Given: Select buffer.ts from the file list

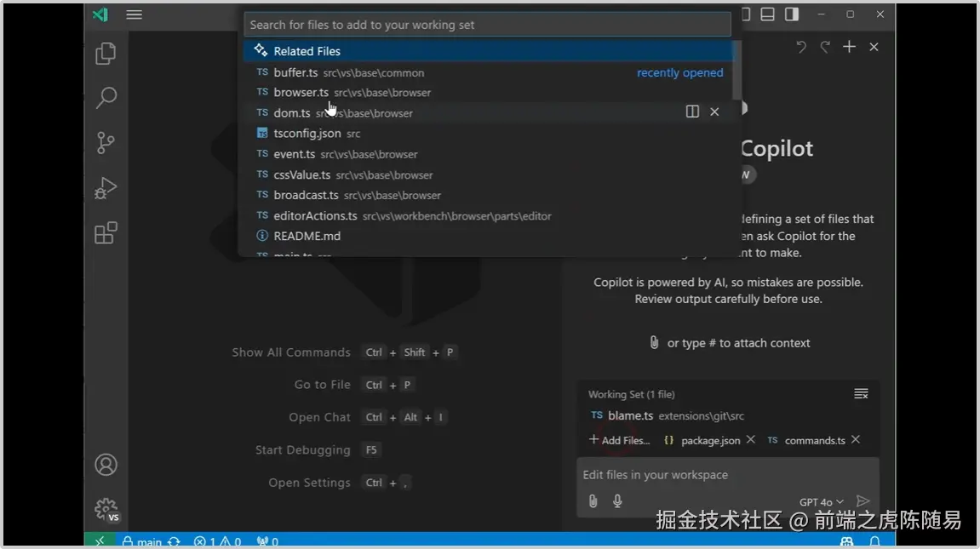Looking at the screenshot, I should click(x=487, y=72).
